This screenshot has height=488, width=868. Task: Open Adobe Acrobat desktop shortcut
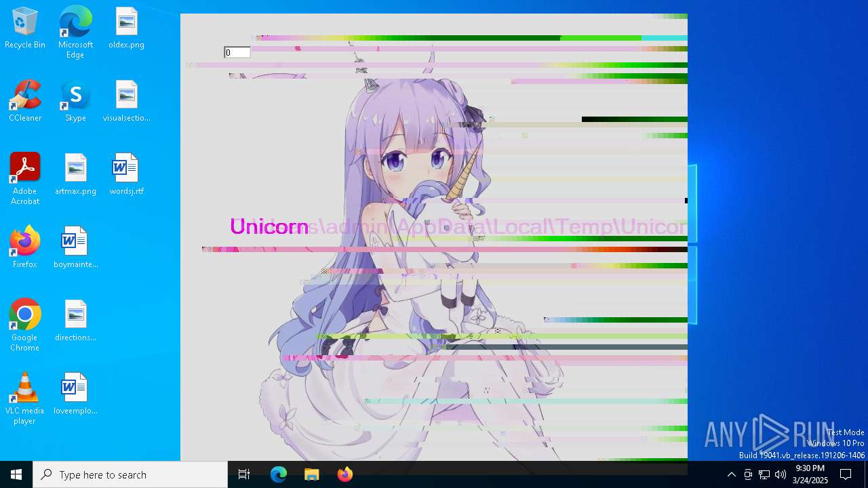25,179
